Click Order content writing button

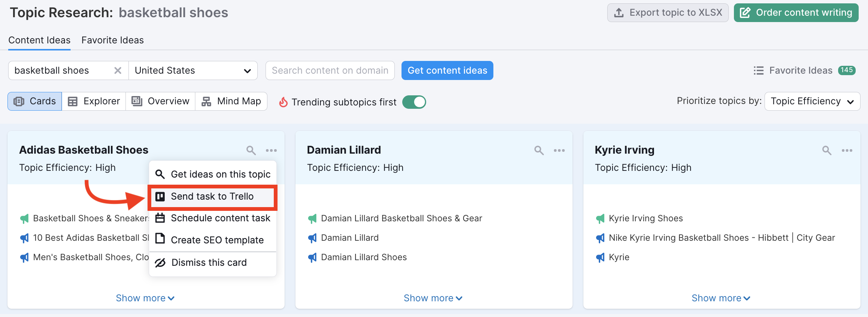click(796, 13)
